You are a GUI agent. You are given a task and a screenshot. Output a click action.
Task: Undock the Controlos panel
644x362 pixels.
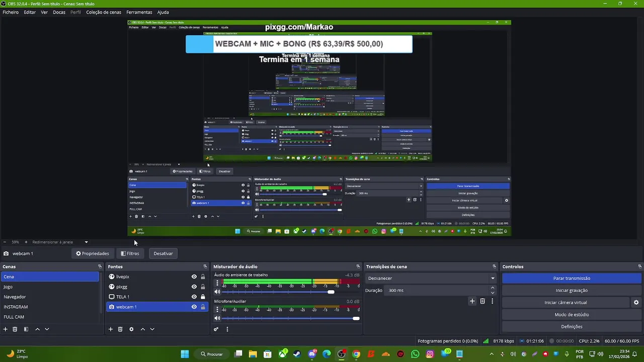[x=639, y=266]
